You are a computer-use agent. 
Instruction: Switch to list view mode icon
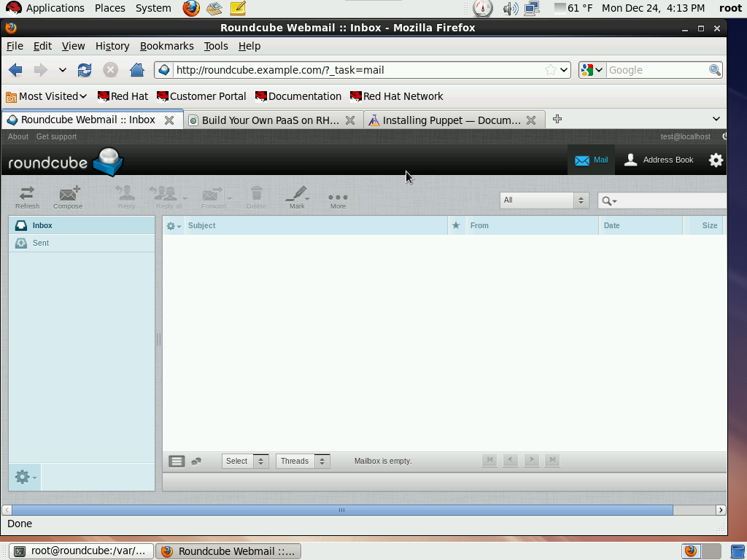(x=177, y=461)
